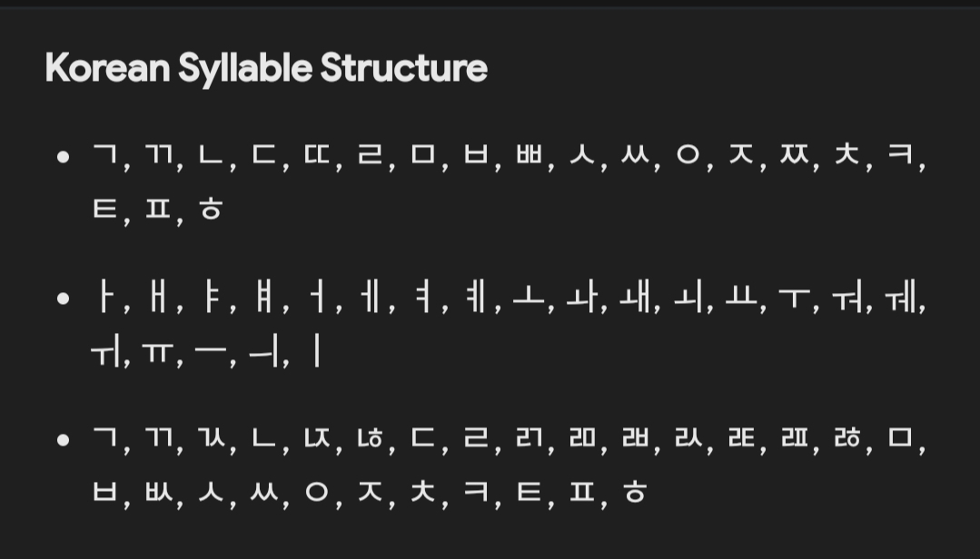Select the tense consonant ㅉ
Screen dimensions: 980x559
[x=794, y=153]
